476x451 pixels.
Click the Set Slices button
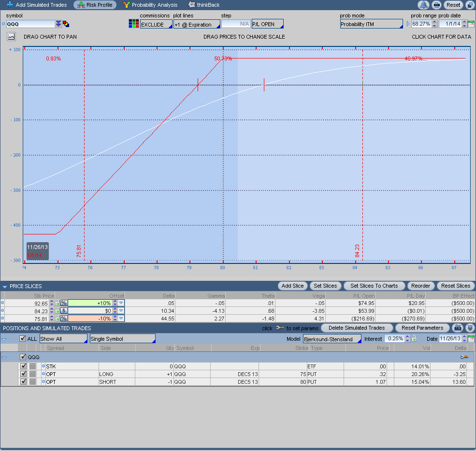(325, 286)
